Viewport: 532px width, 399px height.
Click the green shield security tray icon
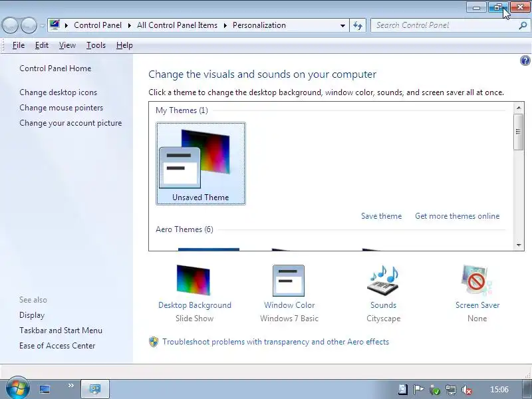[435, 390]
